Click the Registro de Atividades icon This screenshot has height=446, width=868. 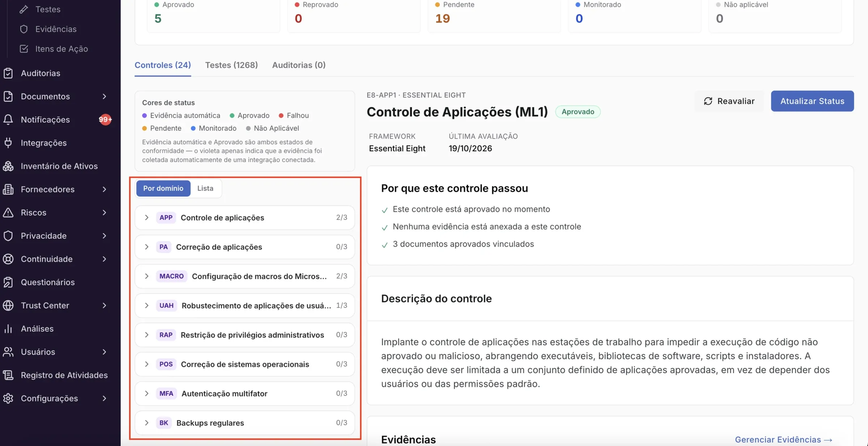coord(8,375)
